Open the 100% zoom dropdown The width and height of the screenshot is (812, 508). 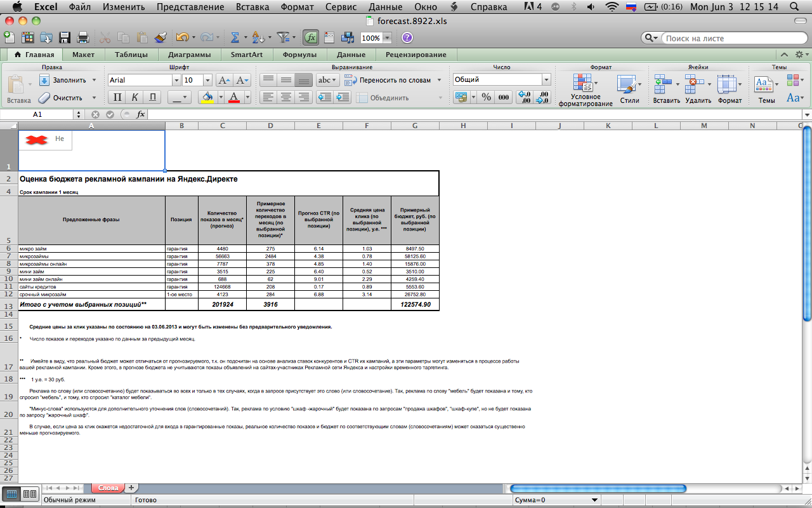click(x=387, y=38)
